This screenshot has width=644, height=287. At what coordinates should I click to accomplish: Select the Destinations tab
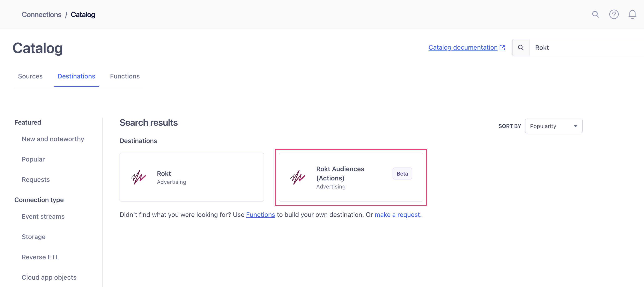tap(76, 76)
